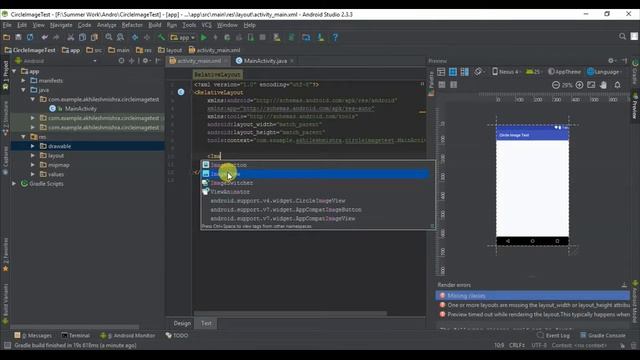
Task: Click the Zoom to Fit icon in Preview
Action: (591, 85)
